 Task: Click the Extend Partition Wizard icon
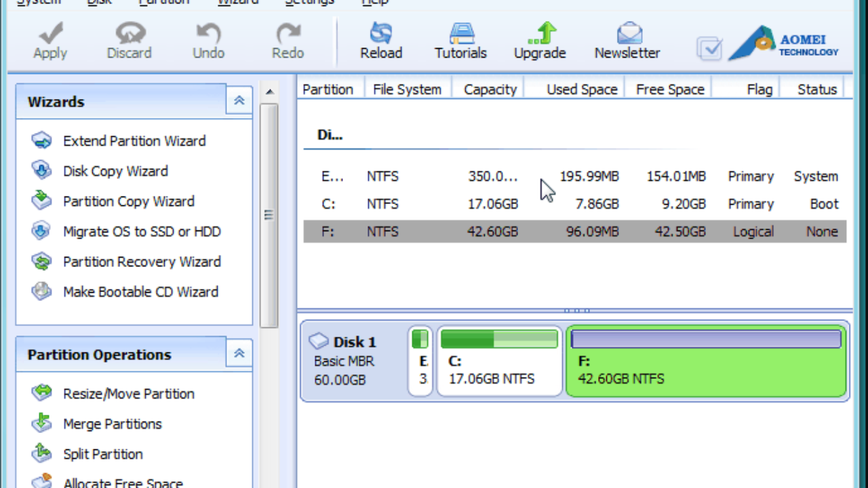[41, 141]
